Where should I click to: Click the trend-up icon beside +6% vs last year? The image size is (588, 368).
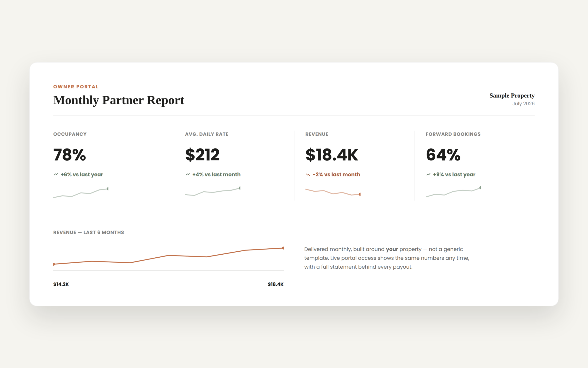tap(56, 174)
